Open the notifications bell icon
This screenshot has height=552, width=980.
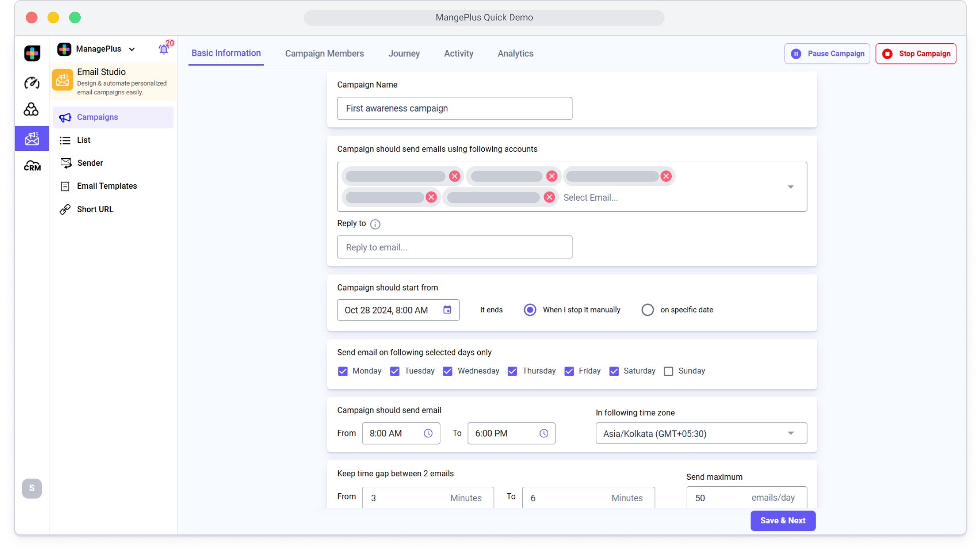click(164, 49)
